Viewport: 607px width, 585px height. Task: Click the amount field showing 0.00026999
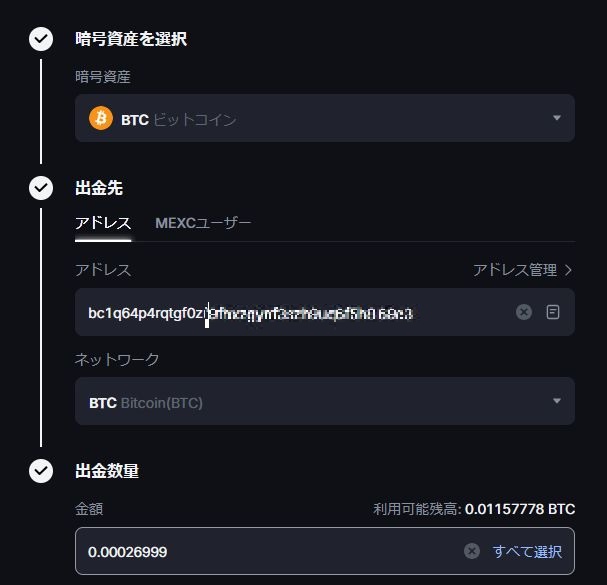coord(250,551)
